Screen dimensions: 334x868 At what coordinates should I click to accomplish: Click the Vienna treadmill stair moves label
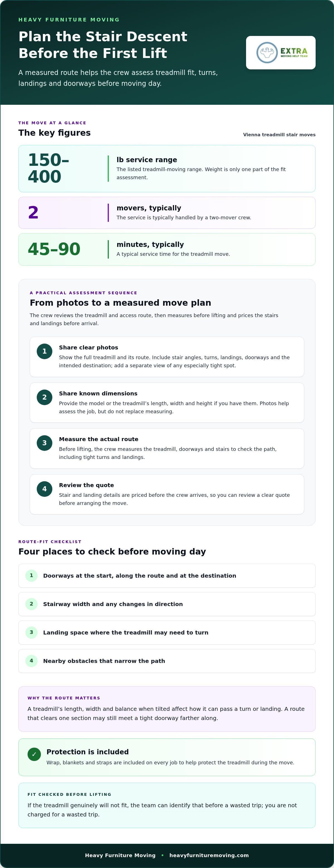[x=279, y=135]
